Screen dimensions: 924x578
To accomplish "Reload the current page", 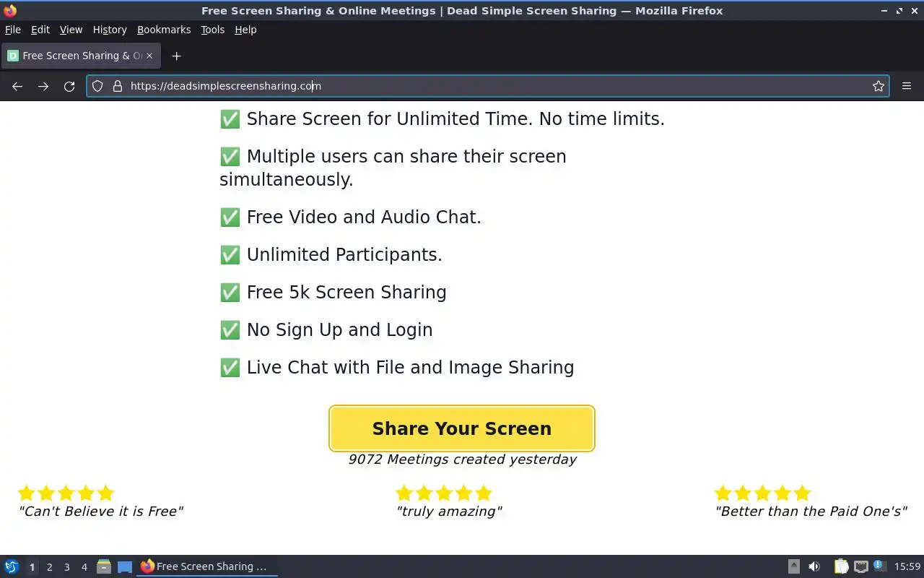I will click(69, 86).
